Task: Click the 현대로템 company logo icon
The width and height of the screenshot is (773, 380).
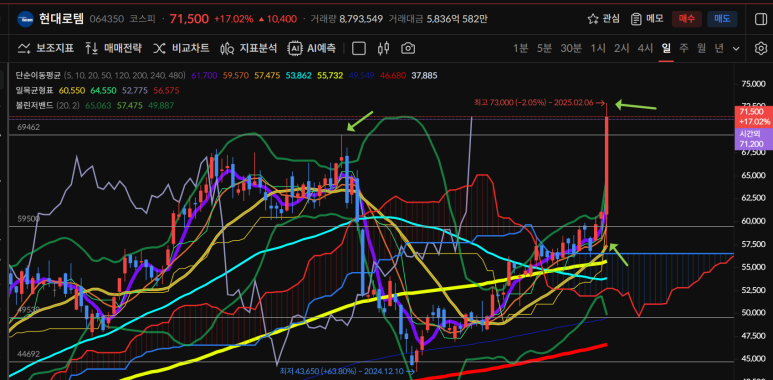Action: click(x=25, y=19)
